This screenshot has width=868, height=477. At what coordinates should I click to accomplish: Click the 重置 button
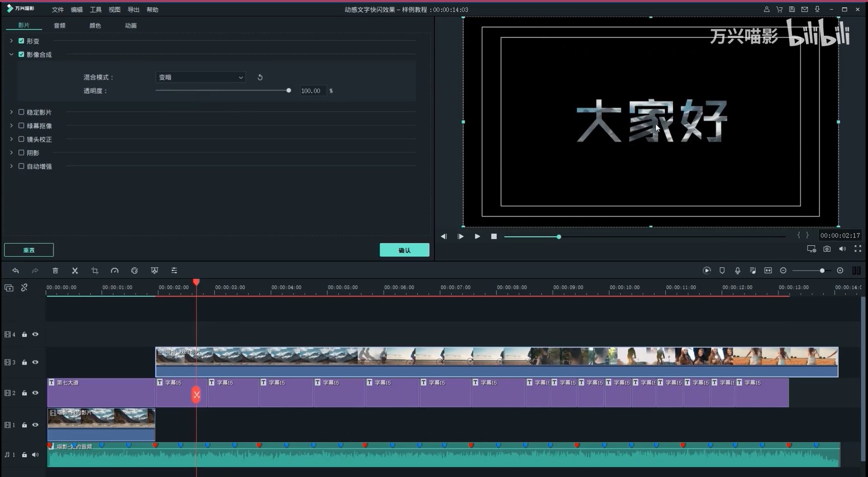(x=29, y=250)
